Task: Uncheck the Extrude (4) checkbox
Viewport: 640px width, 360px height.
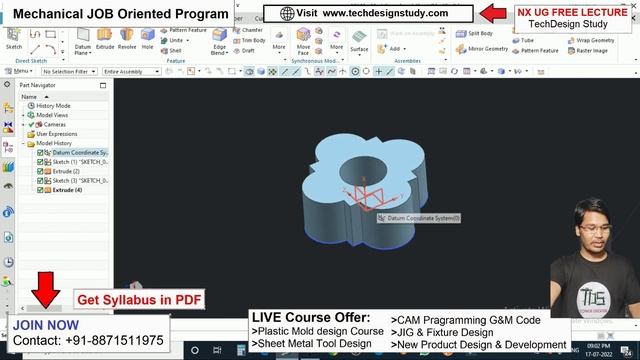Action: pos(40,190)
